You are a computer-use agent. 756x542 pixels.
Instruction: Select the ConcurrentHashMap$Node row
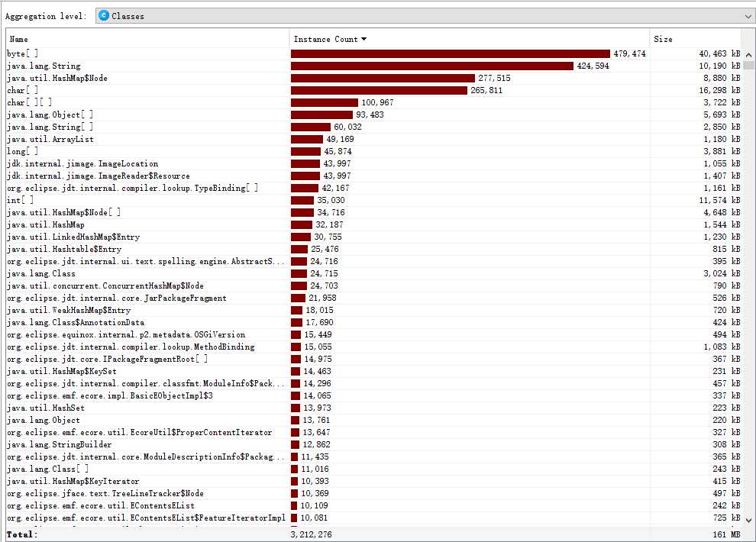373,286
